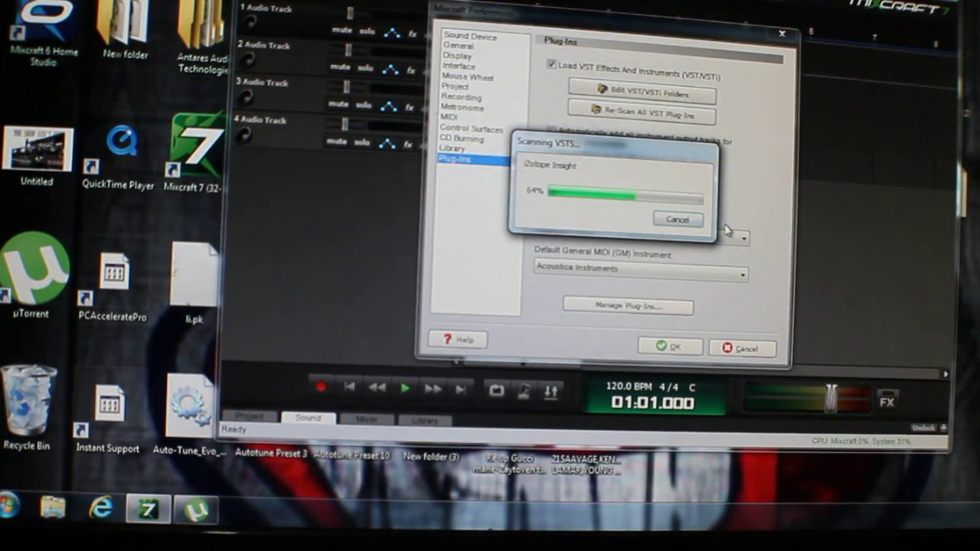Switch to the Mixer tab
This screenshot has width=980, height=551.
tap(367, 419)
